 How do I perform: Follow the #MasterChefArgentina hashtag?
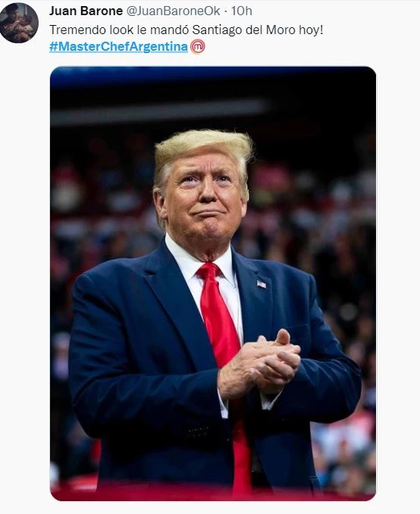click(x=119, y=46)
